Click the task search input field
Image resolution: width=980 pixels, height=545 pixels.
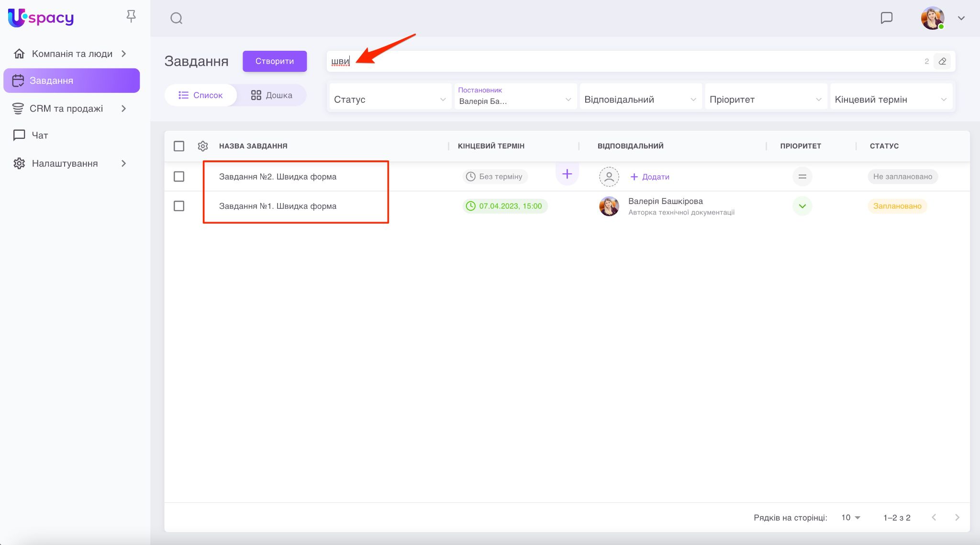(x=622, y=61)
